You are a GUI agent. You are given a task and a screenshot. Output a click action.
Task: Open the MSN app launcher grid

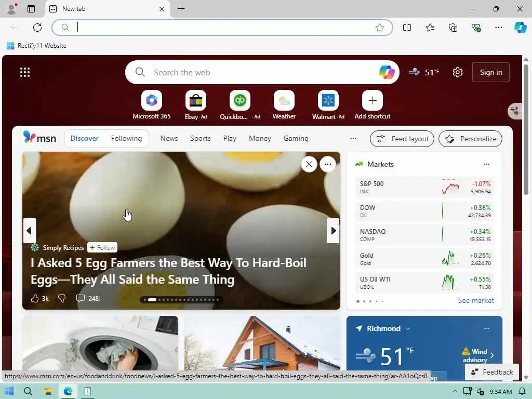25,72
